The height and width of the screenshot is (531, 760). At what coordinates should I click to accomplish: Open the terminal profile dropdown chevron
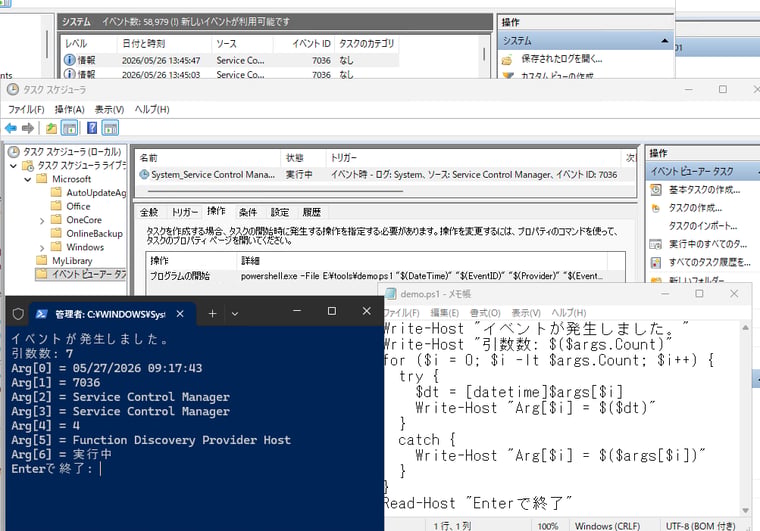pyautogui.click(x=235, y=314)
